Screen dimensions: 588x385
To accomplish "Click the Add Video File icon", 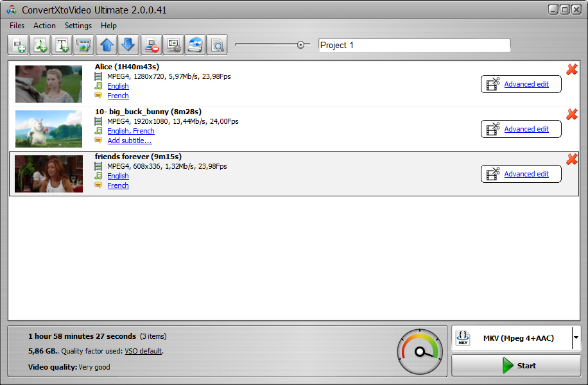I will pyautogui.click(x=18, y=45).
